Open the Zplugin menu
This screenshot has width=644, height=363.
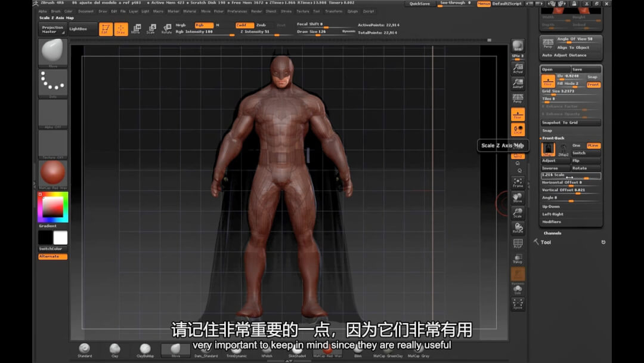pyautogui.click(x=353, y=11)
